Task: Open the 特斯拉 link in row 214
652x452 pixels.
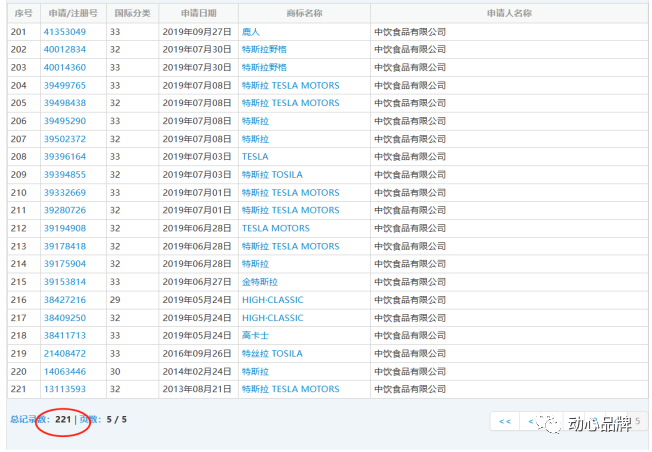Action: (255, 264)
